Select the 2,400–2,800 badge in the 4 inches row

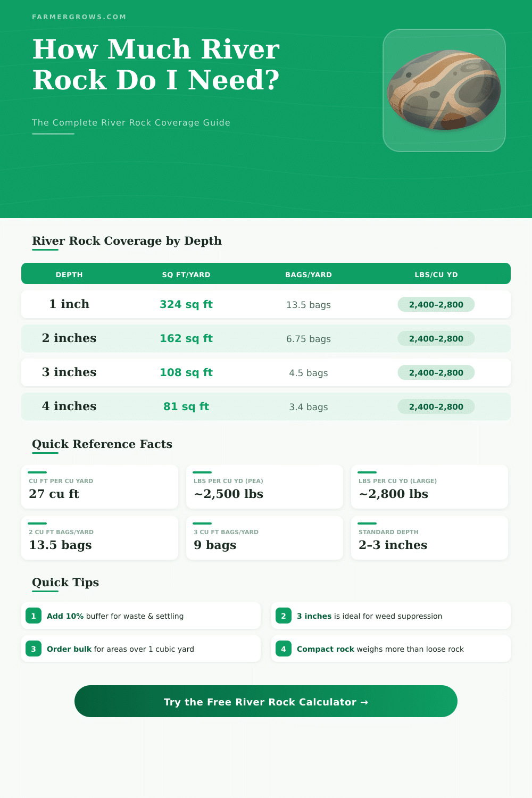[x=436, y=406]
